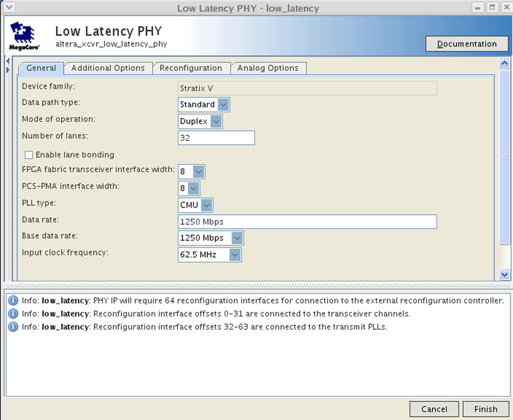Screen dimensions: 513x420
Task: Click the "Device family:" label
Action: tap(48, 86)
